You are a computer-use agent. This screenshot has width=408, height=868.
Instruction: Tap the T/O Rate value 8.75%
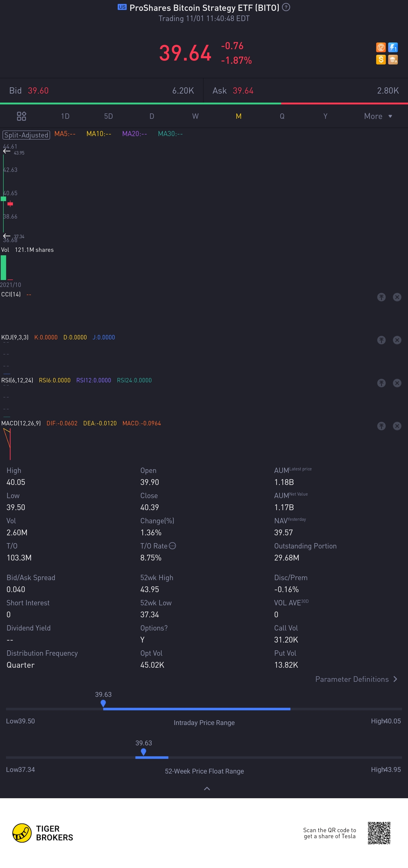tap(151, 558)
